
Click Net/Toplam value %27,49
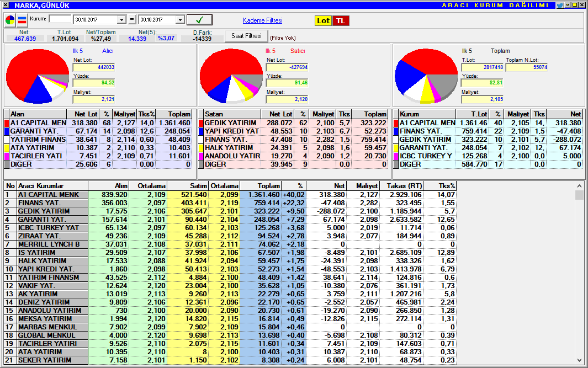point(101,39)
